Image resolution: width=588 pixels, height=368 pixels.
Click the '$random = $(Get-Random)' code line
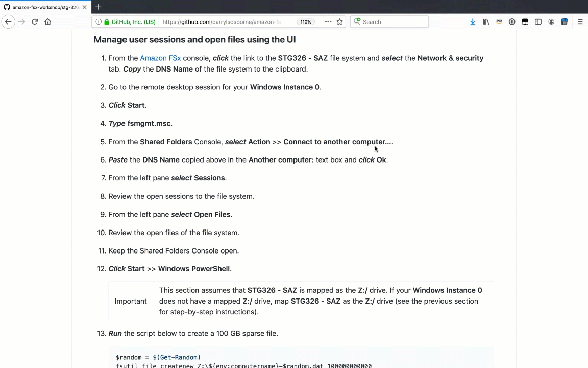tap(158, 357)
